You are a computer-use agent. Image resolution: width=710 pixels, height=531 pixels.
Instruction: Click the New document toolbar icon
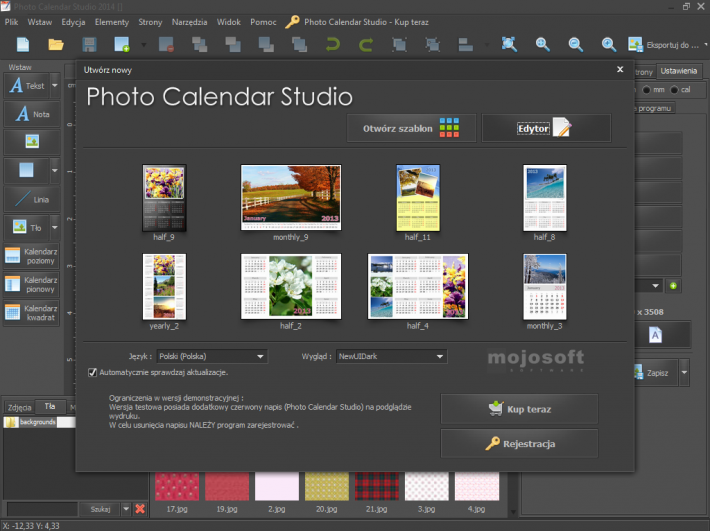23,45
